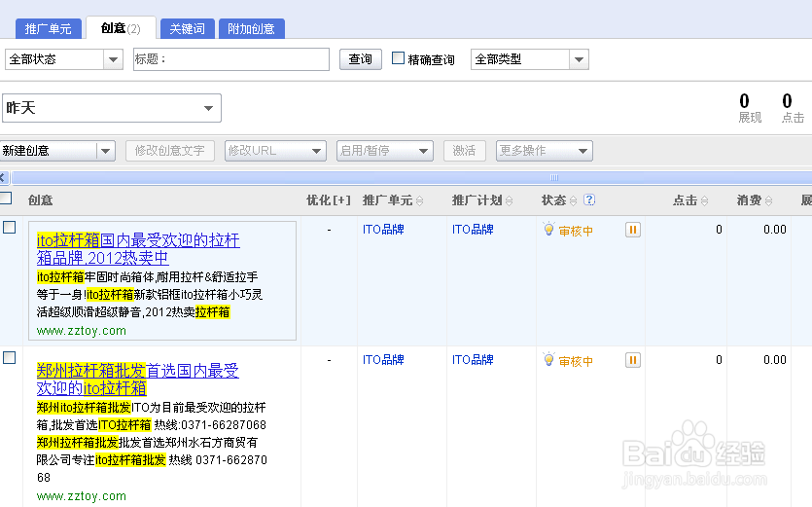Open ITO品牌 unit link in first row
The height and width of the screenshot is (507, 812).
[x=383, y=229]
